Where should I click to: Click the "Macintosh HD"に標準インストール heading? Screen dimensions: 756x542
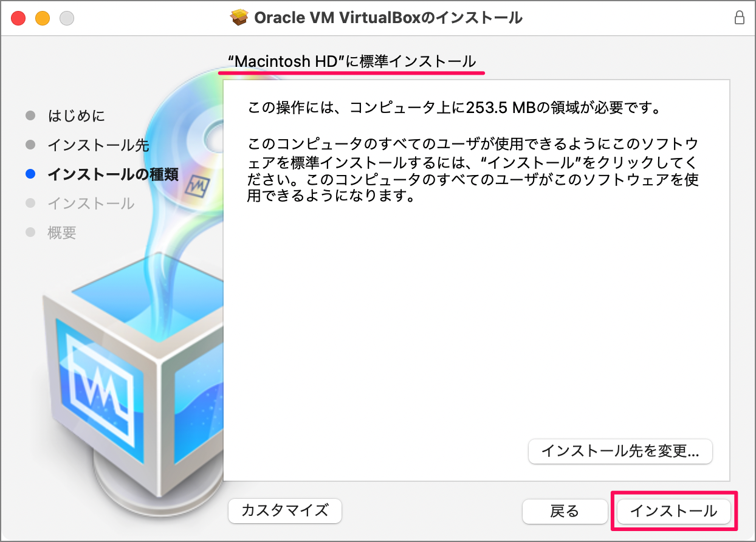[352, 61]
